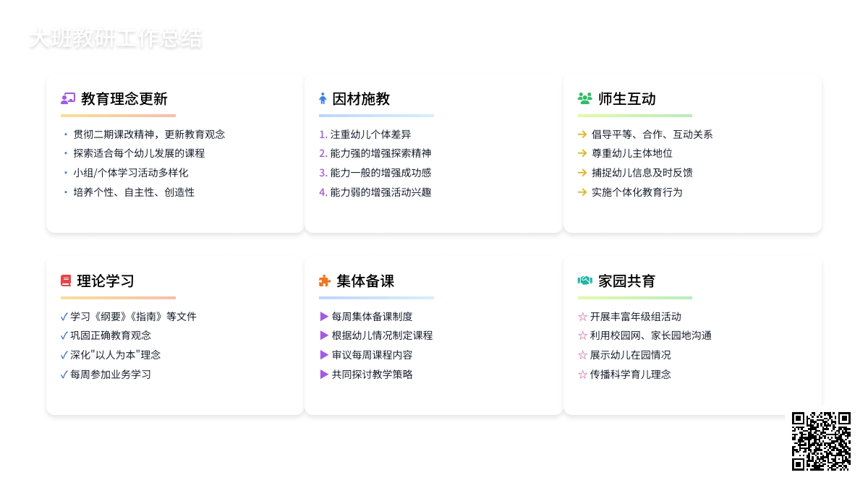Click the checkmark before 巩固正确教育观念
This screenshot has width=868, height=488.
(x=64, y=335)
